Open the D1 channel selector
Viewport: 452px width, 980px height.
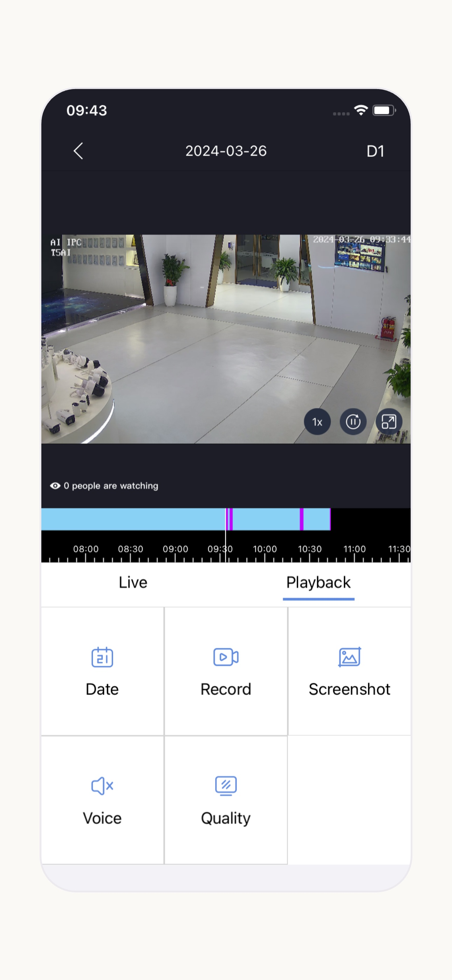point(375,151)
